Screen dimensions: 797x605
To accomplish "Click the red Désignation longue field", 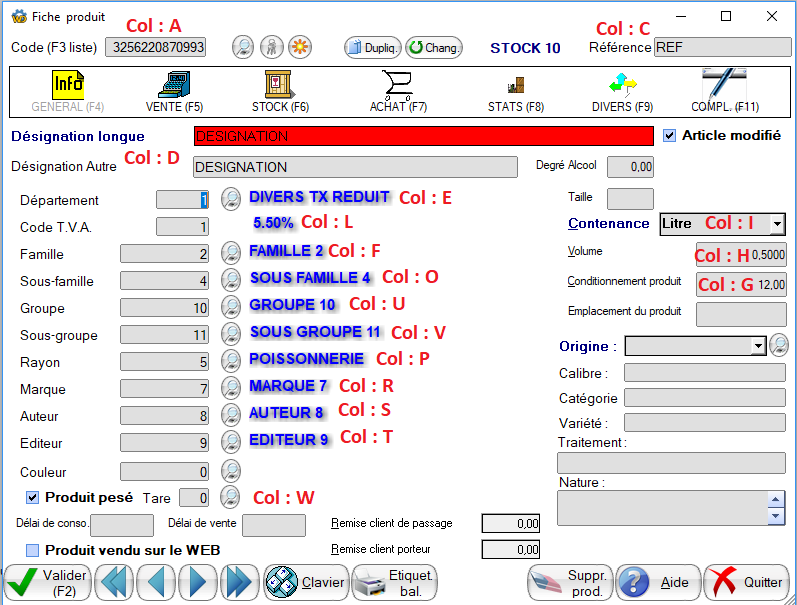I will coord(422,136).
